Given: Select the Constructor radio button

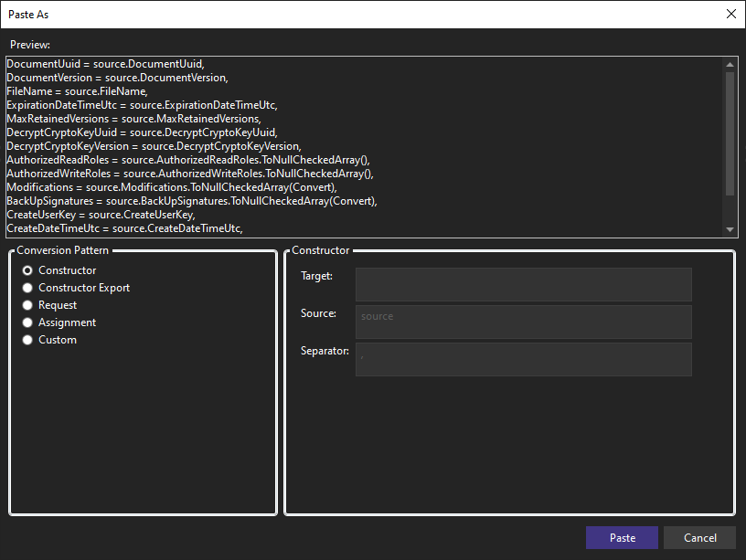Looking at the screenshot, I should click(28, 270).
